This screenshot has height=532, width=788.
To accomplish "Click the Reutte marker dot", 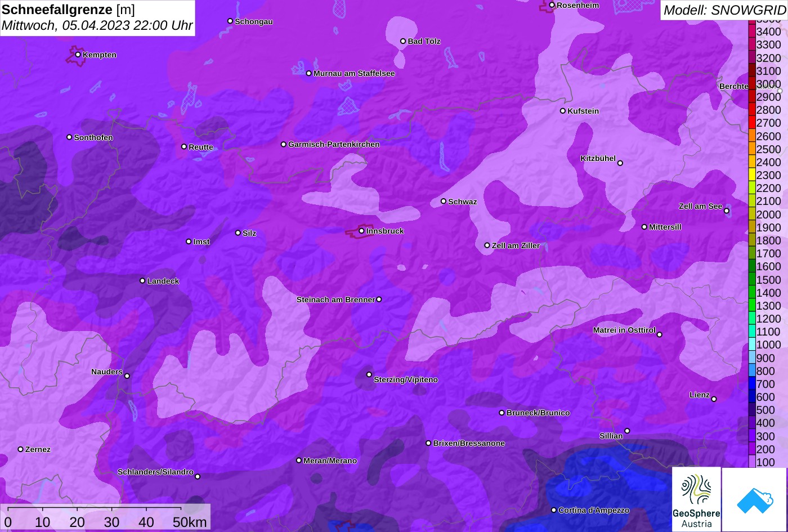I will (x=183, y=146).
